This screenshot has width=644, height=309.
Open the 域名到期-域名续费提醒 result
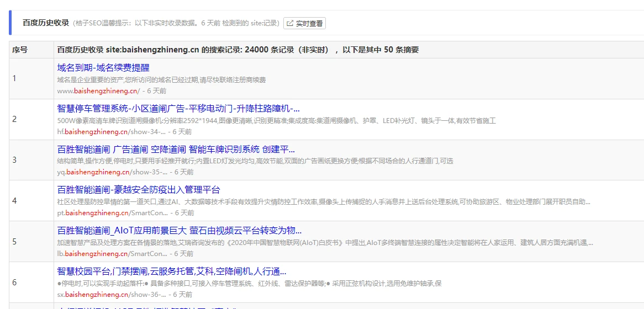pyautogui.click(x=103, y=68)
